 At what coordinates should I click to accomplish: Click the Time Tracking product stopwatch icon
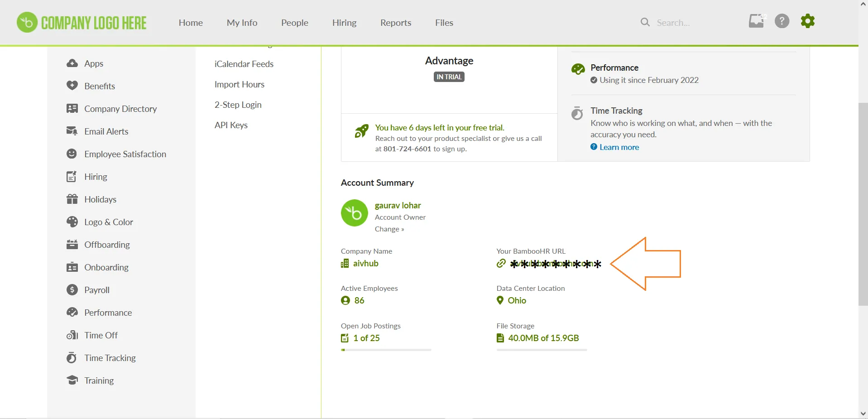pyautogui.click(x=577, y=113)
